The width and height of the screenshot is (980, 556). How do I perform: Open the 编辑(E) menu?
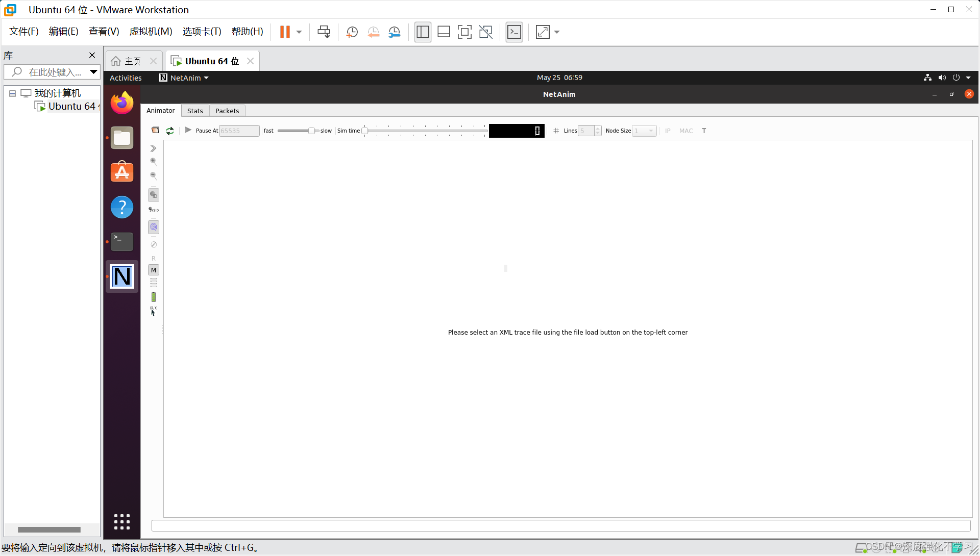[x=64, y=32]
